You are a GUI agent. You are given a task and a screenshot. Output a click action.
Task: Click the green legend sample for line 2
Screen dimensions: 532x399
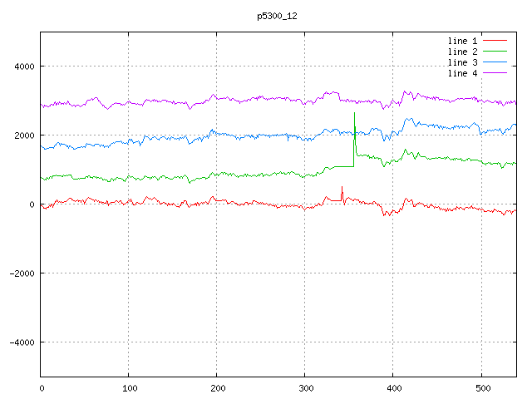pyautogui.click(x=495, y=52)
